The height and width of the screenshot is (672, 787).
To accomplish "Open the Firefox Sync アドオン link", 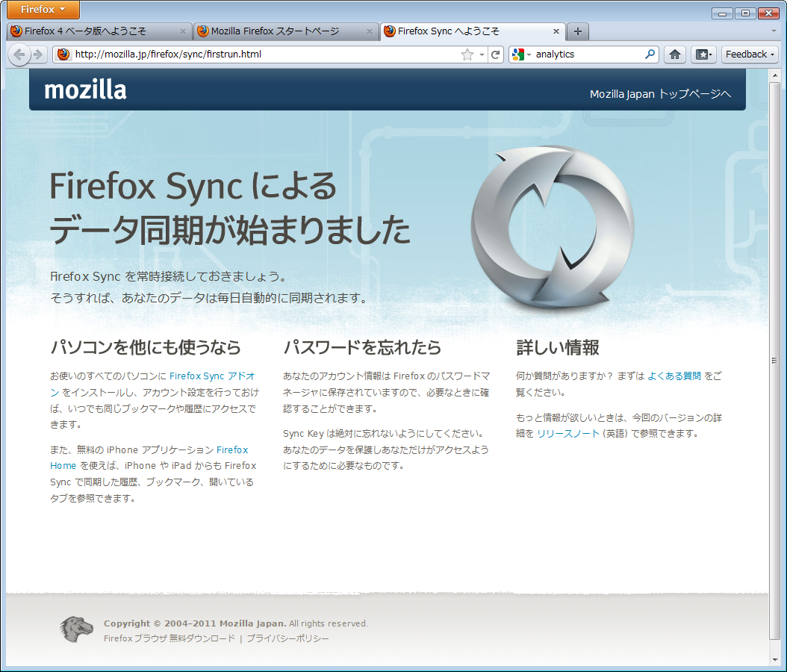I will click(x=211, y=376).
